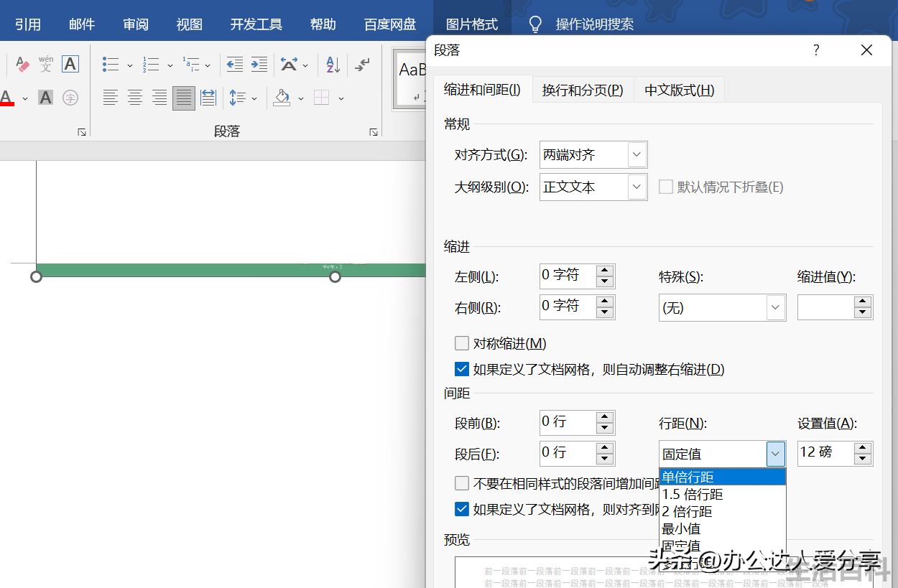
Task: Increase left indent with up spinner
Action: (605, 271)
